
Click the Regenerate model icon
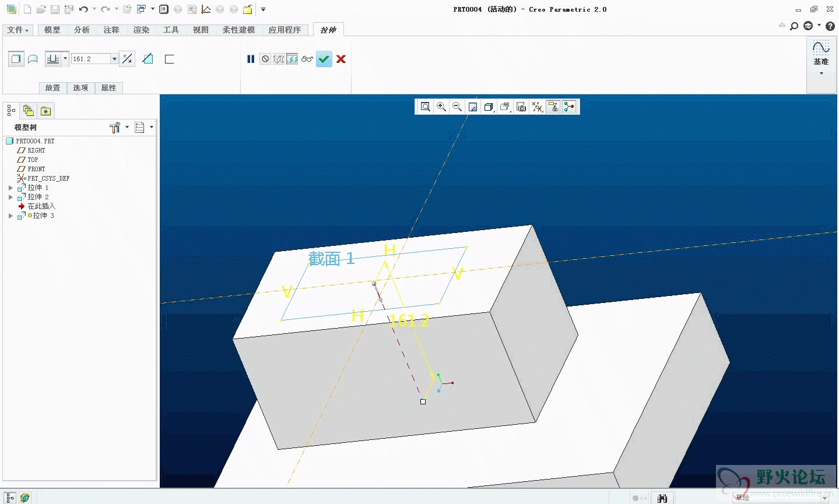(127, 9)
